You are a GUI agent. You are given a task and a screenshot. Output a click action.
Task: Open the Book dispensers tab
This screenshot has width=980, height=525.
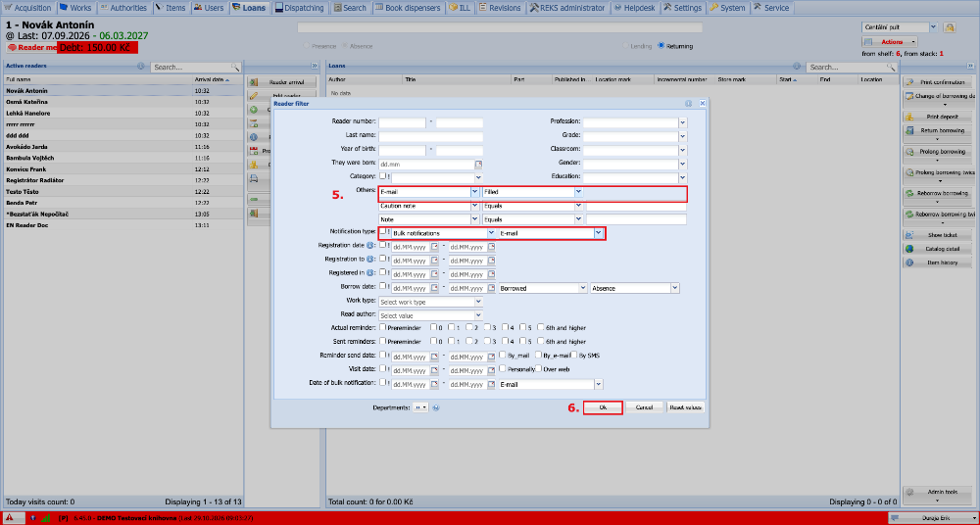tap(410, 8)
